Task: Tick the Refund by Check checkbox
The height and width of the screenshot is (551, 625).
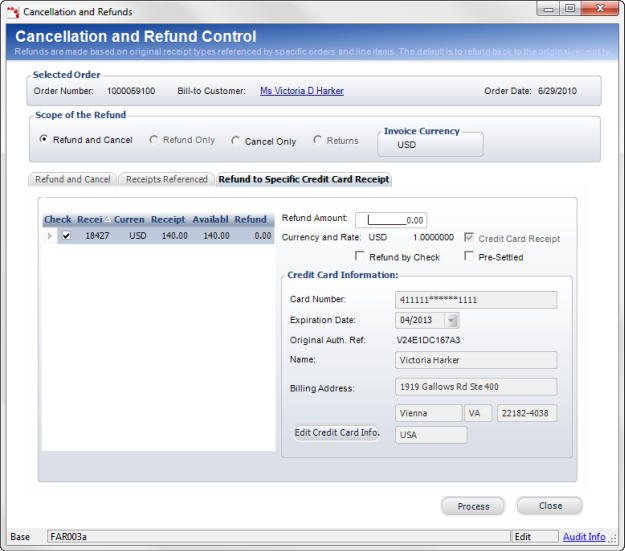Action: (360, 257)
